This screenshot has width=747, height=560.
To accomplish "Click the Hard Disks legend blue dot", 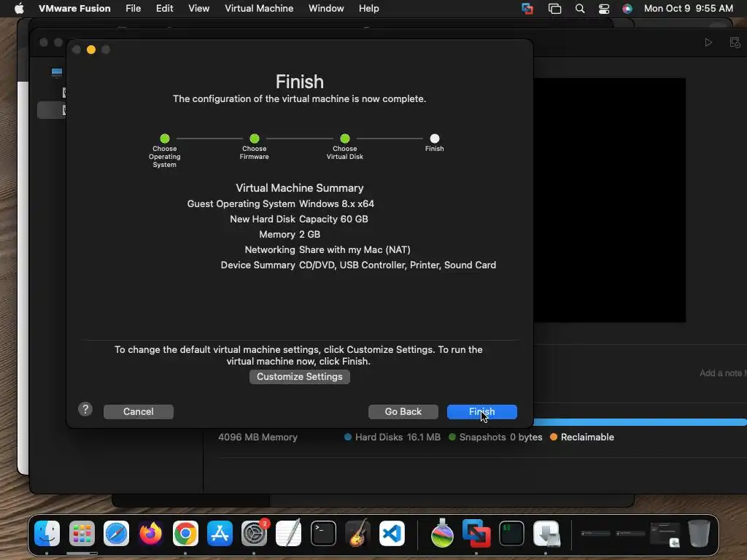I will pos(348,437).
